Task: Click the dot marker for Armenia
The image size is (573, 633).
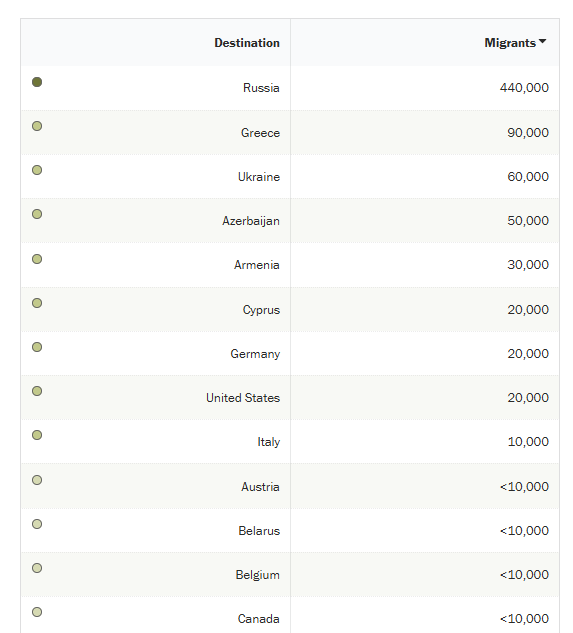Action: click(x=37, y=259)
